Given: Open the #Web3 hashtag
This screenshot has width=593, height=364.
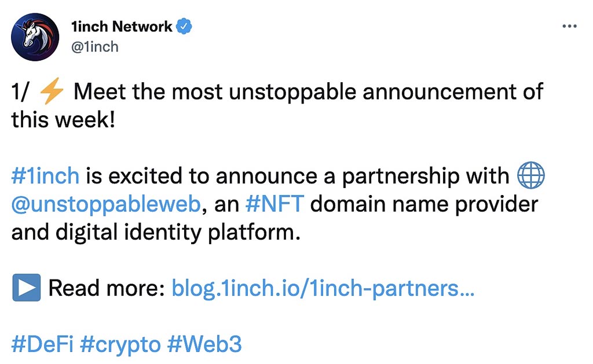Looking at the screenshot, I should tap(204, 344).
